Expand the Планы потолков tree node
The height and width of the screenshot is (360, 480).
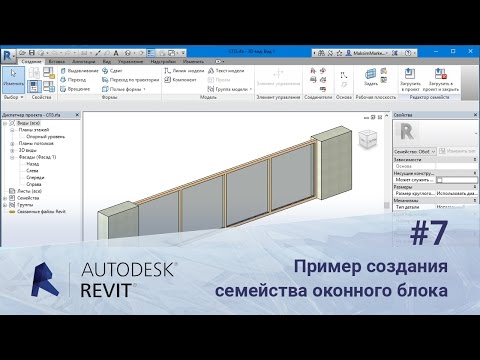tap(12, 144)
